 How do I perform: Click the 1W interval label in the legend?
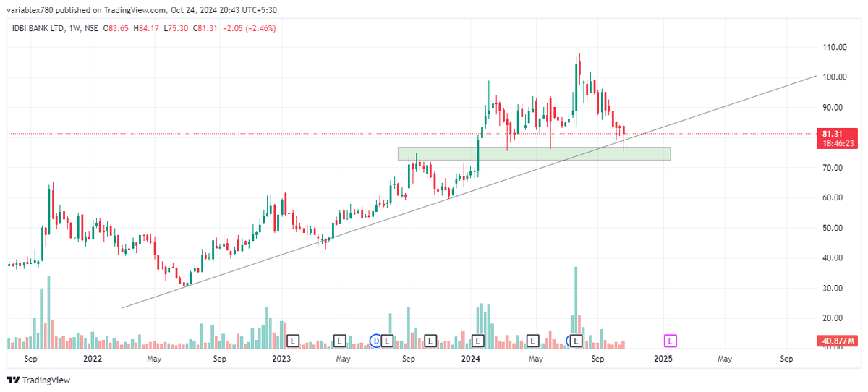76,28
